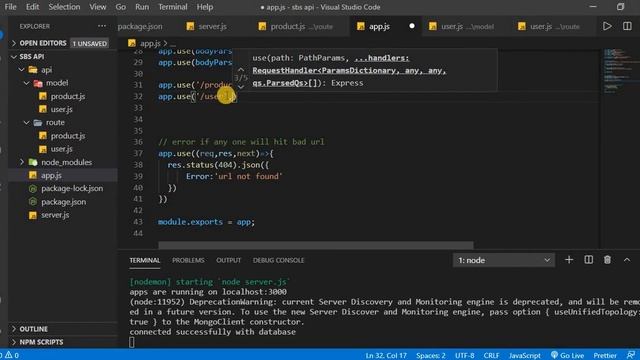The width and height of the screenshot is (640, 360).
Task: Switch to the package.json editor tab
Action: point(140,27)
